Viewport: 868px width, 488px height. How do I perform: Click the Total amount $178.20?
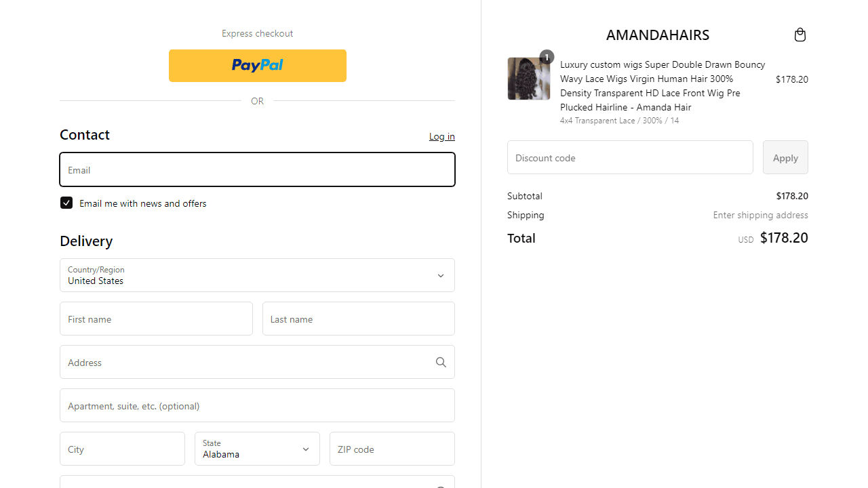tap(784, 238)
